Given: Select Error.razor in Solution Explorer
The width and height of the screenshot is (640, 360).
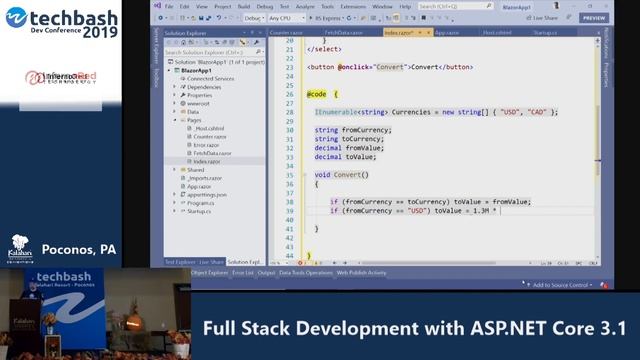Looking at the screenshot, I should [x=207, y=145].
